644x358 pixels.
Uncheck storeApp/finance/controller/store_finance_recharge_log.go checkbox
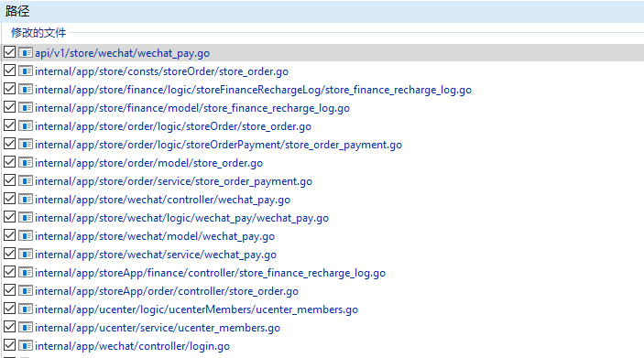[x=9, y=272]
